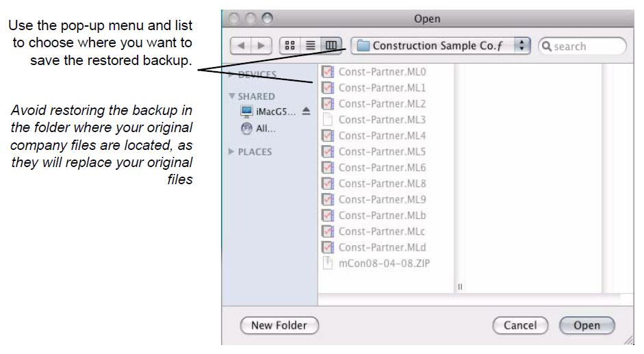Viewport: 644px width, 354px height.
Task: Expand the DEVICES sidebar section
Action: click(231, 75)
